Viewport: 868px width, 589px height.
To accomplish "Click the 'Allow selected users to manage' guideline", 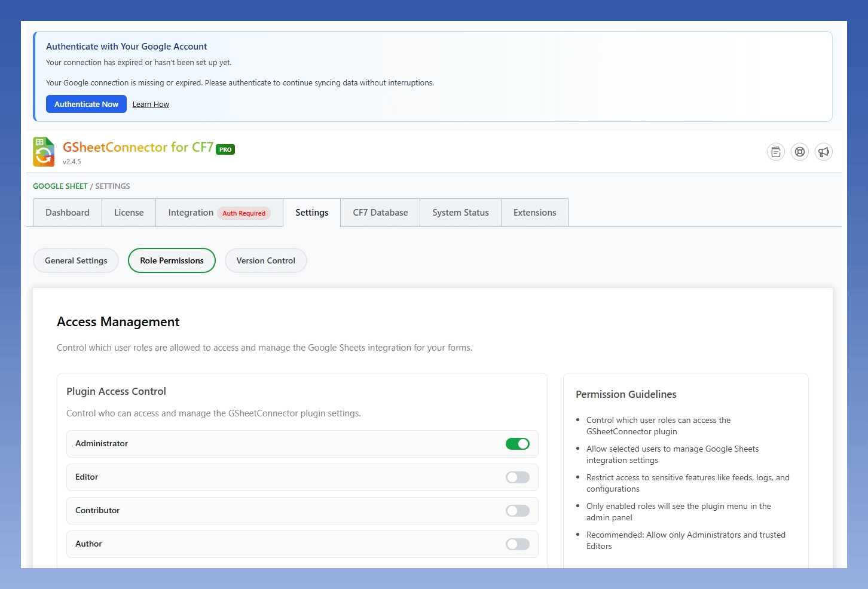I will 673,455.
